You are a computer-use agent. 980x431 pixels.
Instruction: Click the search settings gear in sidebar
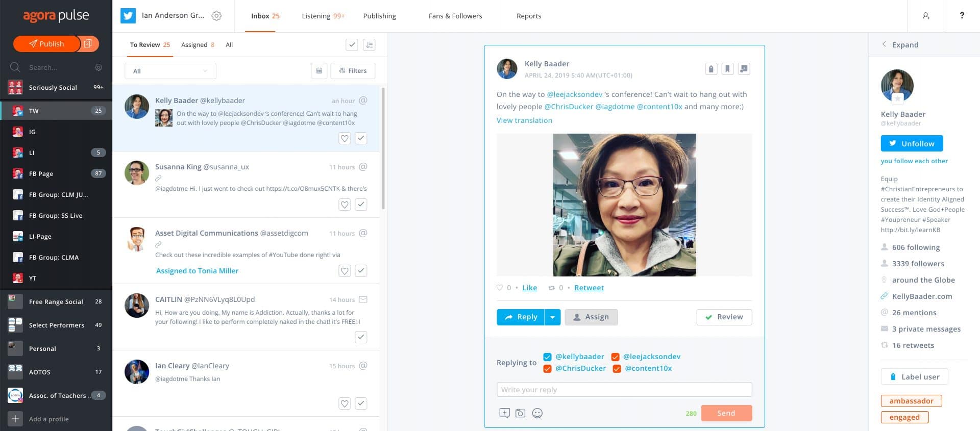coord(99,67)
